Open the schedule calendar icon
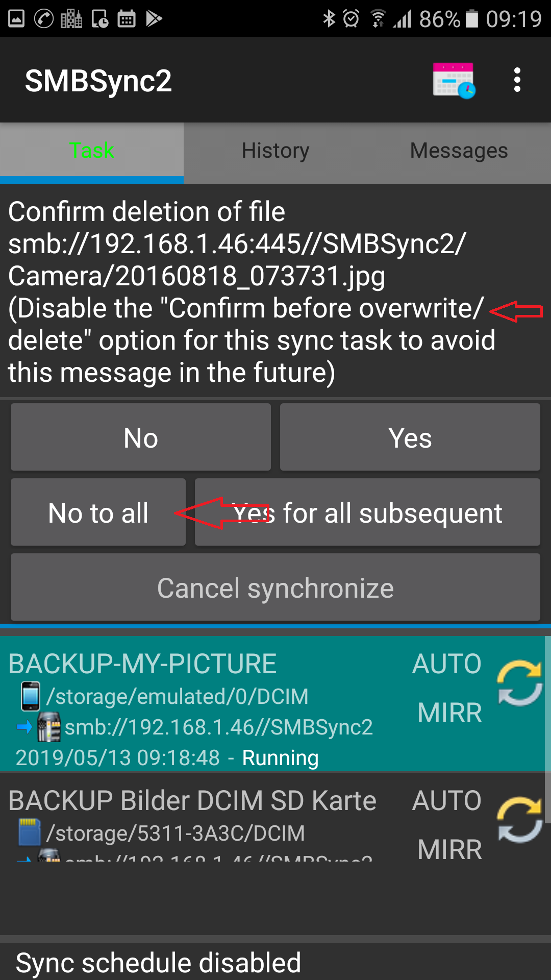Screen dimensions: 551x980 tap(454, 80)
